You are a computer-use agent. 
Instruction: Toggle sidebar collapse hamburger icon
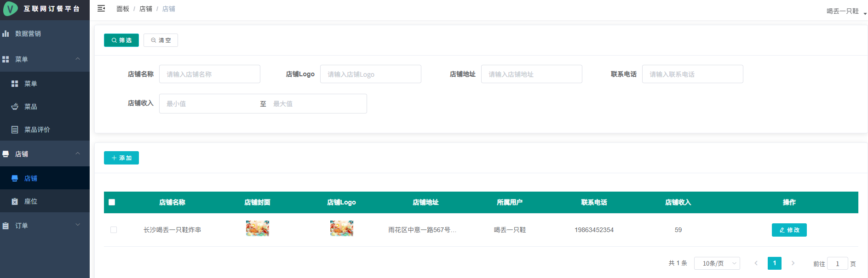point(101,9)
